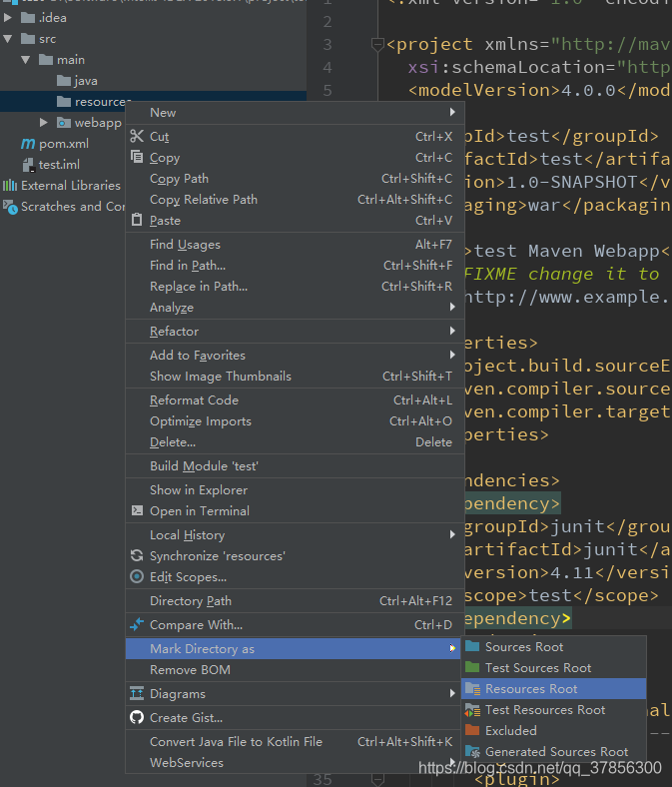Click the Maven pom.xml file icon

28,144
